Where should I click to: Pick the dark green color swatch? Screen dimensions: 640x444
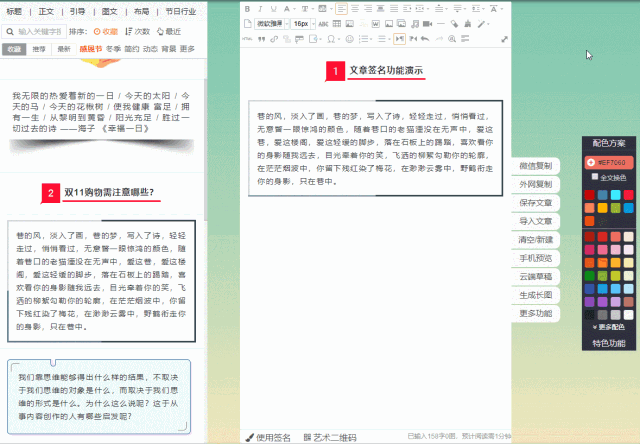[x=589, y=275]
